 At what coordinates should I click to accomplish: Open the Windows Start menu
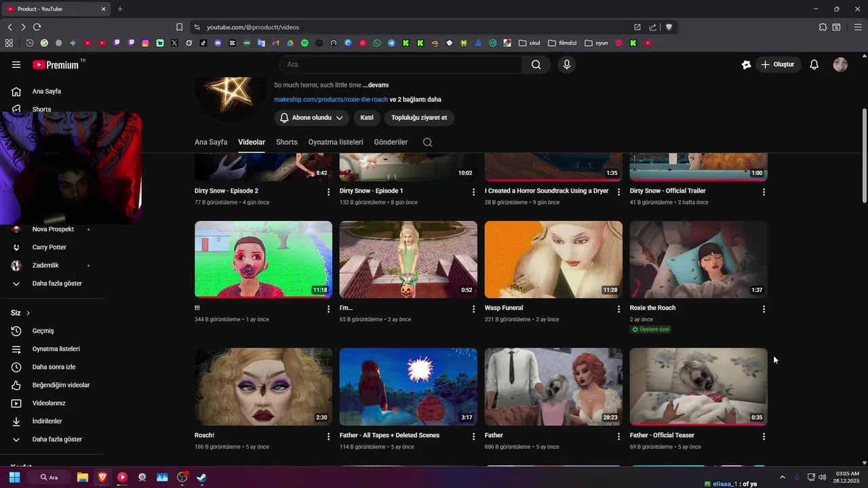(14, 477)
